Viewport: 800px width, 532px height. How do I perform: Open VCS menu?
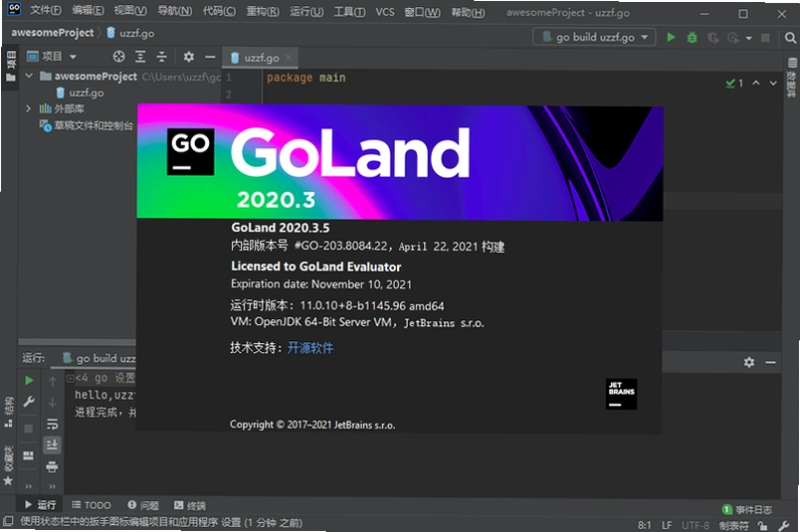tap(385, 11)
